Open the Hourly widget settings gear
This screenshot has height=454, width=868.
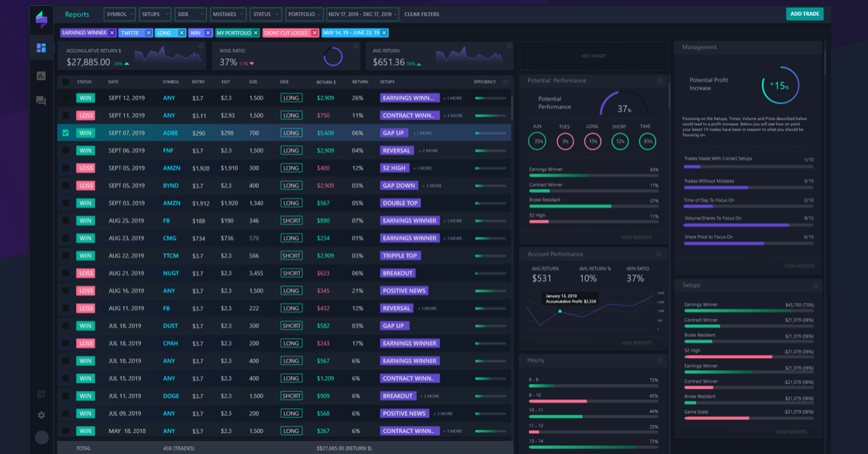tap(658, 359)
